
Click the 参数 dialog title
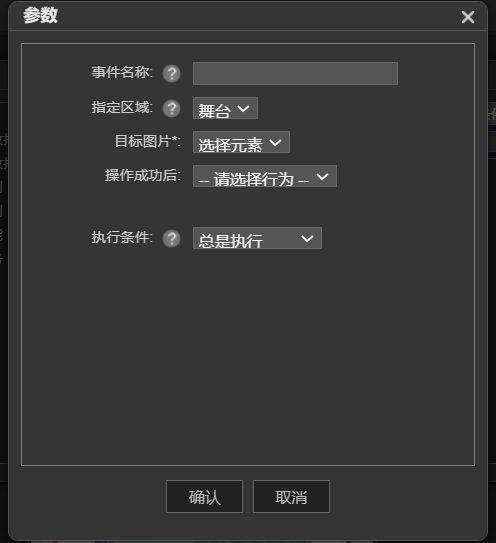pos(40,16)
